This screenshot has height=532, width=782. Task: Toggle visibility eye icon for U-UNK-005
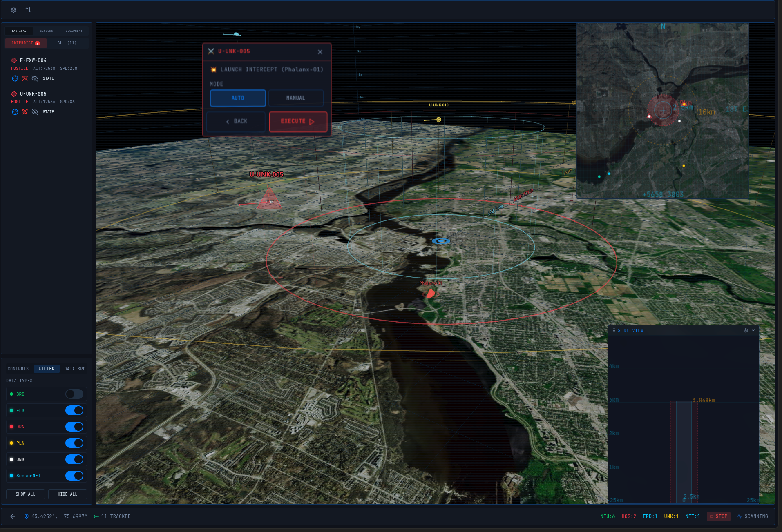(35, 112)
